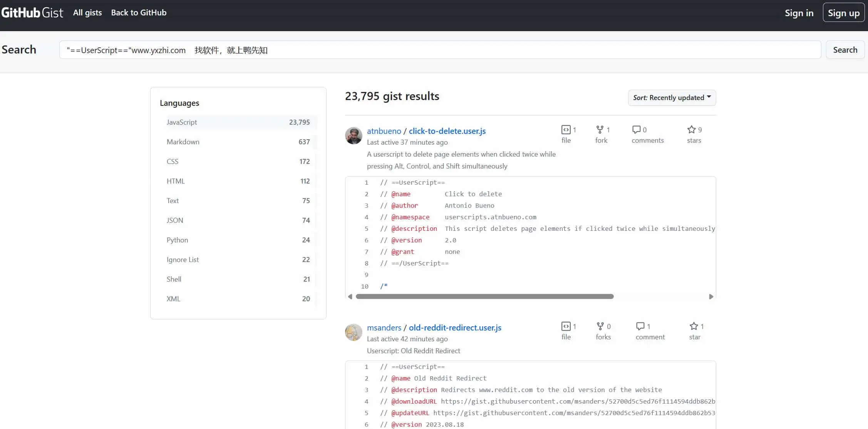
Task: Click the comment icon on click-to-delete.user.js
Action: pos(635,129)
